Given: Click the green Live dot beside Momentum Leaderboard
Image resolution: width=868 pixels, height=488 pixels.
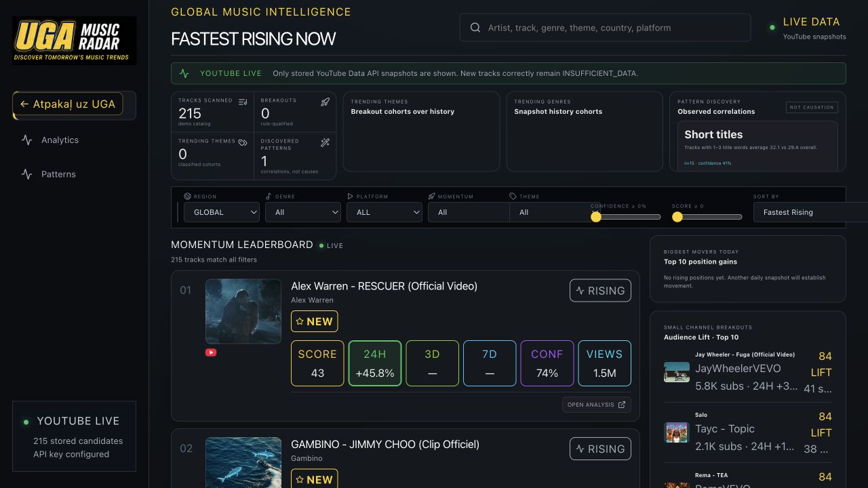Looking at the screenshot, I should [321, 245].
